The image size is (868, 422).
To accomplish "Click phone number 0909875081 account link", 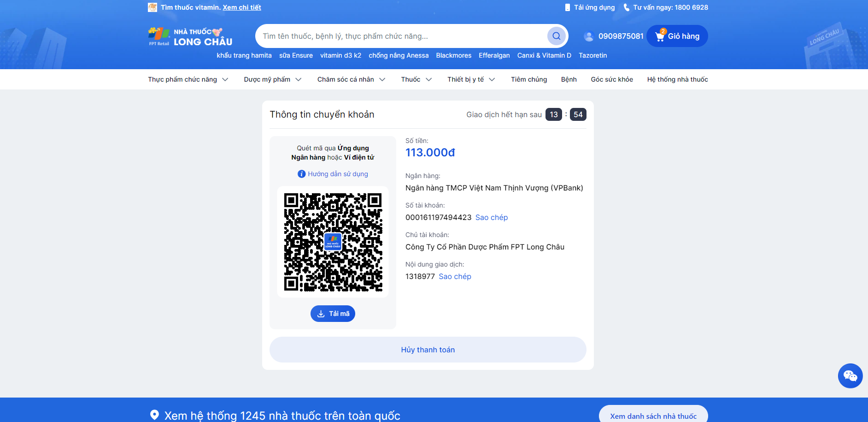I will tap(621, 36).
